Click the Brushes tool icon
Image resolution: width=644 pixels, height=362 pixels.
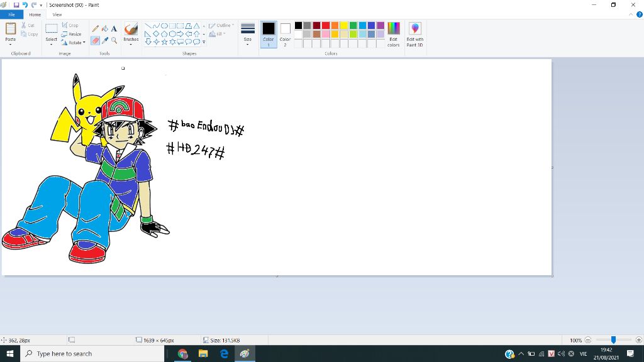click(x=131, y=29)
